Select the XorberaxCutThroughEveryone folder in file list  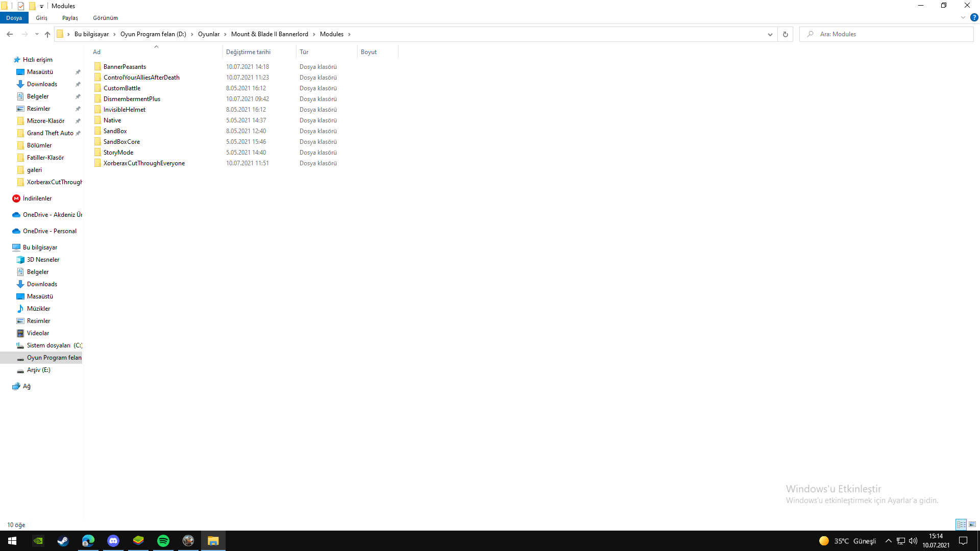pos(144,163)
